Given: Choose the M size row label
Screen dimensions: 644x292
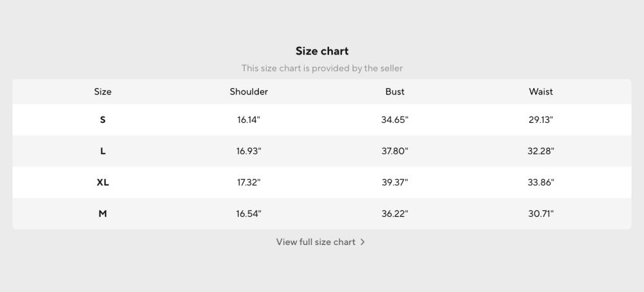Looking at the screenshot, I should tap(102, 214).
